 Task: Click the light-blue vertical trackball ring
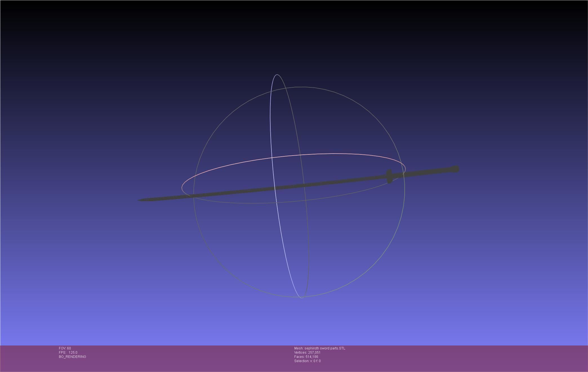271,127
